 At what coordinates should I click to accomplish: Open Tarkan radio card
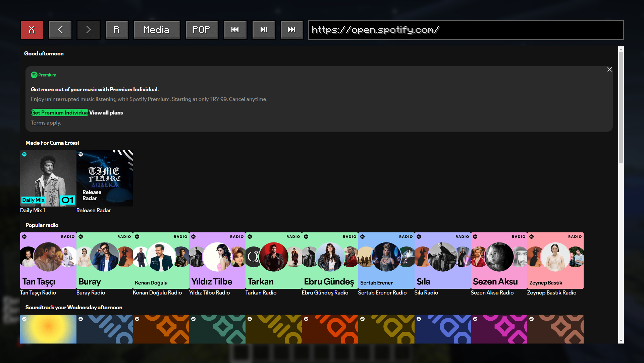click(x=274, y=261)
